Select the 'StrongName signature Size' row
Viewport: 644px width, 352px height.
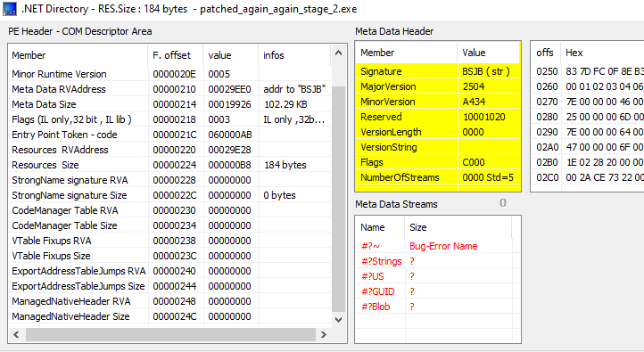tap(169, 195)
